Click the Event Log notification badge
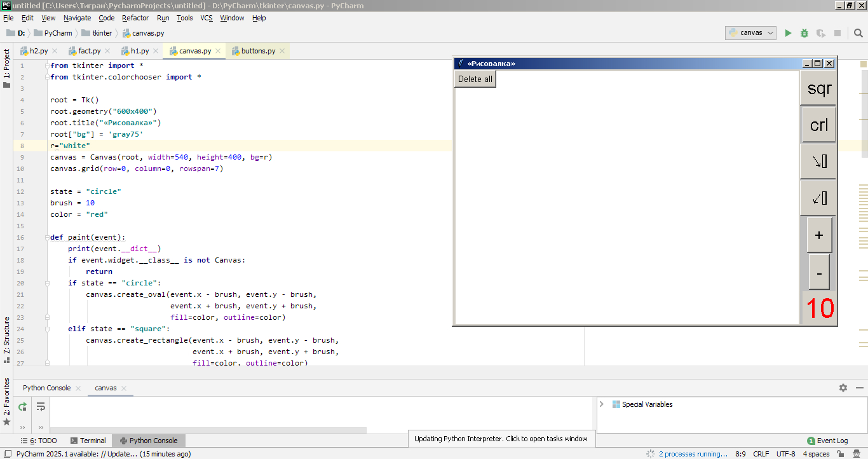 pyautogui.click(x=811, y=441)
